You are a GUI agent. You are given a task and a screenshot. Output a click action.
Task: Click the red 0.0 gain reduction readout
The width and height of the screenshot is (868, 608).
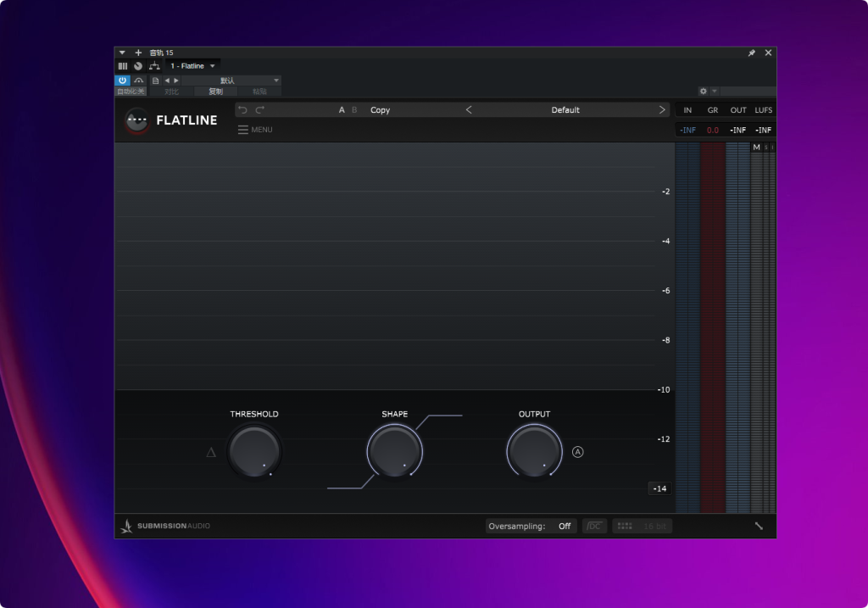click(713, 130)
